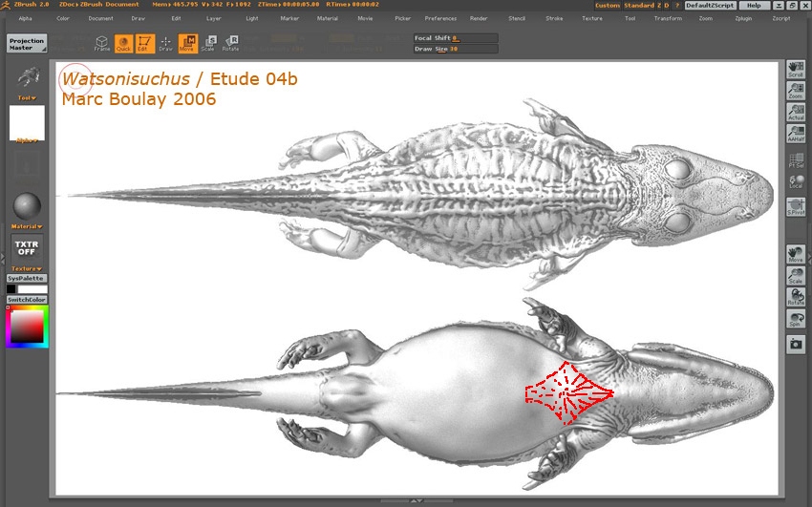Click the Frame icon in the top toolbar
Image resolution: width=812 pixels, height=507 pixels.
coord(102,44)
